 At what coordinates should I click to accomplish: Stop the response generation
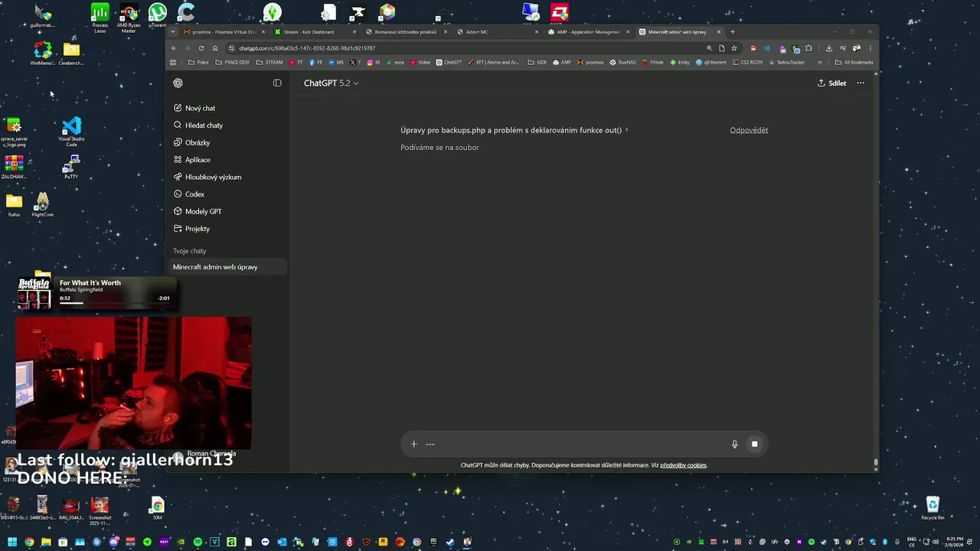coord(754,444)
